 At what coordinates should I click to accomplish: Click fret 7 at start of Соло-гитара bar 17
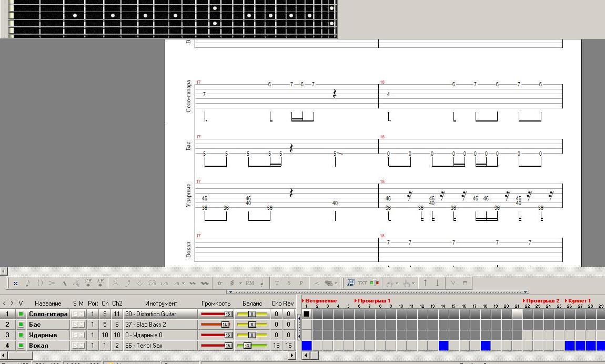[x=204, y=94]
